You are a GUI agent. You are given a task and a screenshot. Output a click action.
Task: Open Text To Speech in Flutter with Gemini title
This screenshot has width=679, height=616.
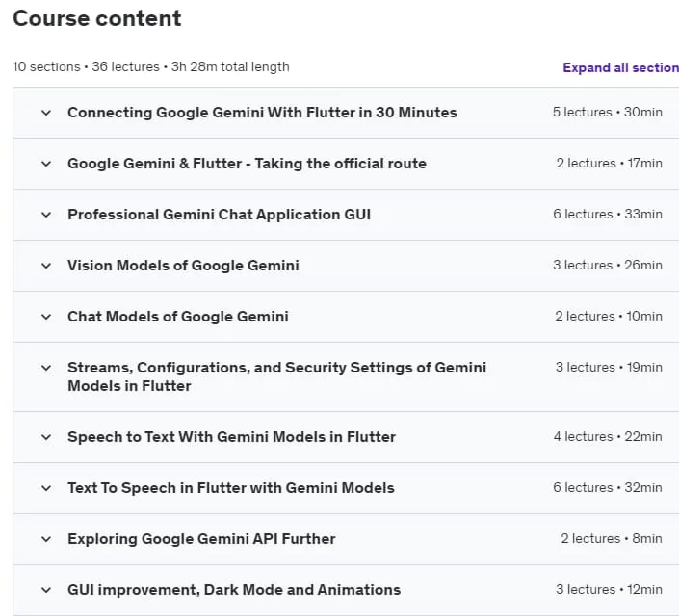pyautogui.click(x=231, y=488)
